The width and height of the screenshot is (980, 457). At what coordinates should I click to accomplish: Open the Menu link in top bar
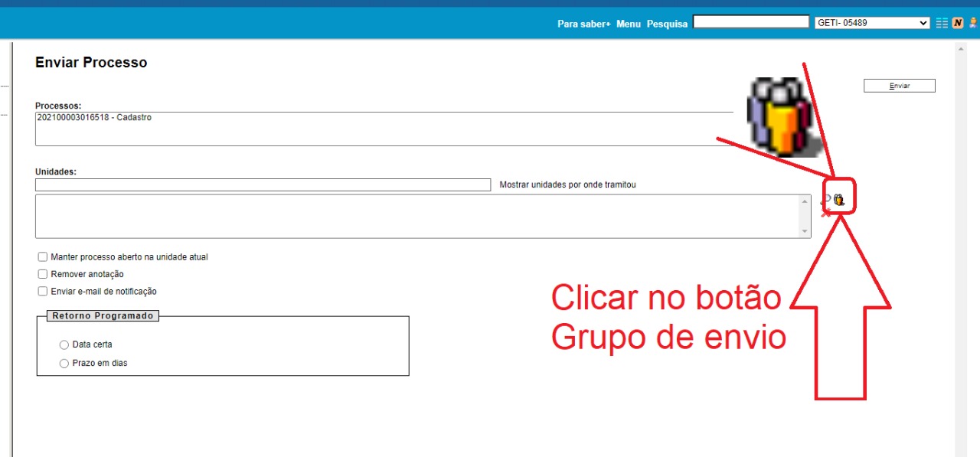628,24
